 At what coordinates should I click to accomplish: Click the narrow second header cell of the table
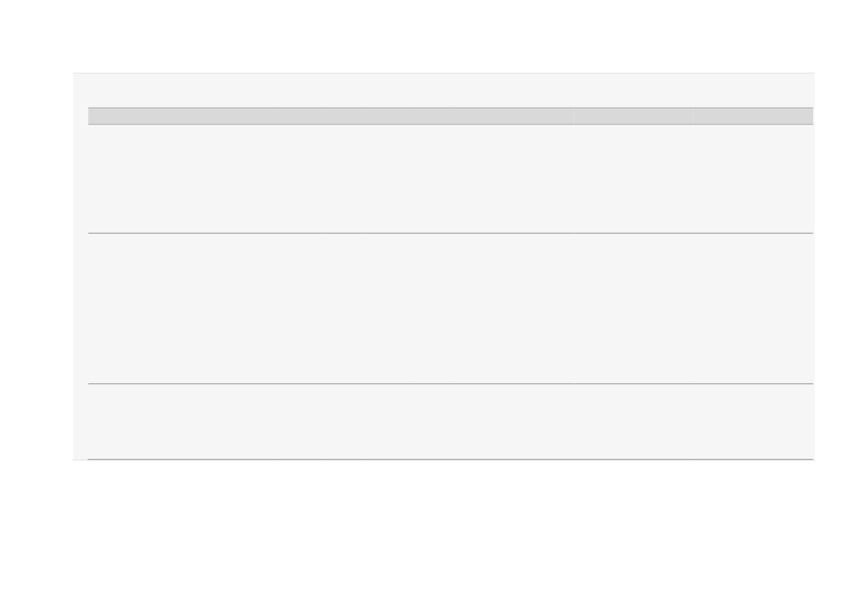point(433,117)
